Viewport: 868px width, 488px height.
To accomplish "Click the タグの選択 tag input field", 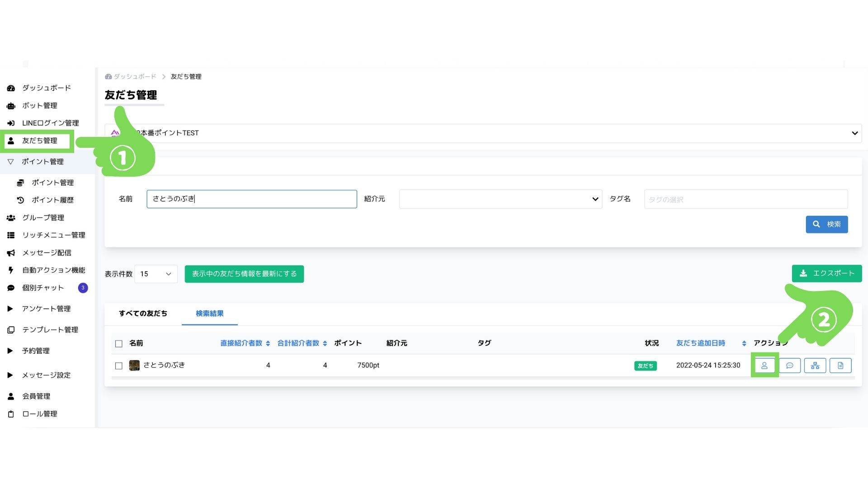I will (x=745, y=199).
